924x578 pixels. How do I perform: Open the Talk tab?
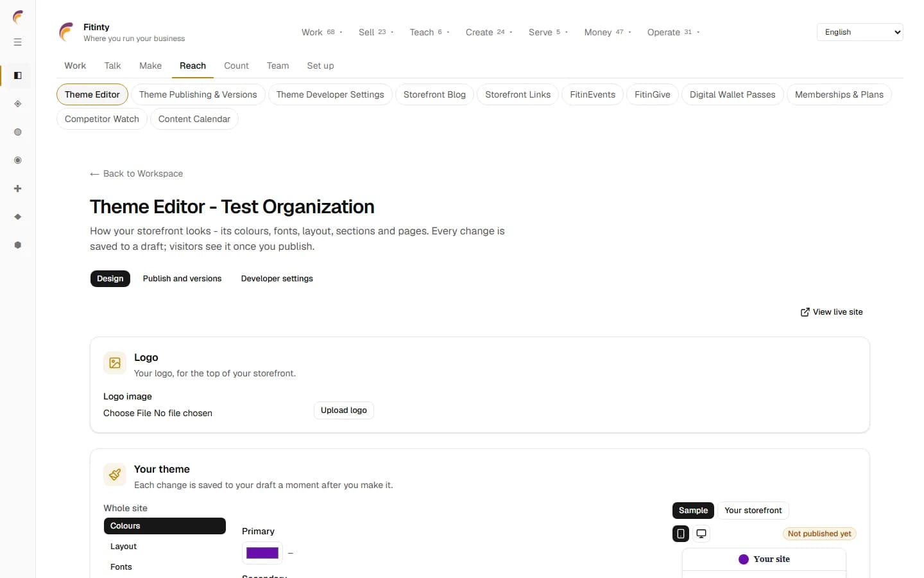112,66
